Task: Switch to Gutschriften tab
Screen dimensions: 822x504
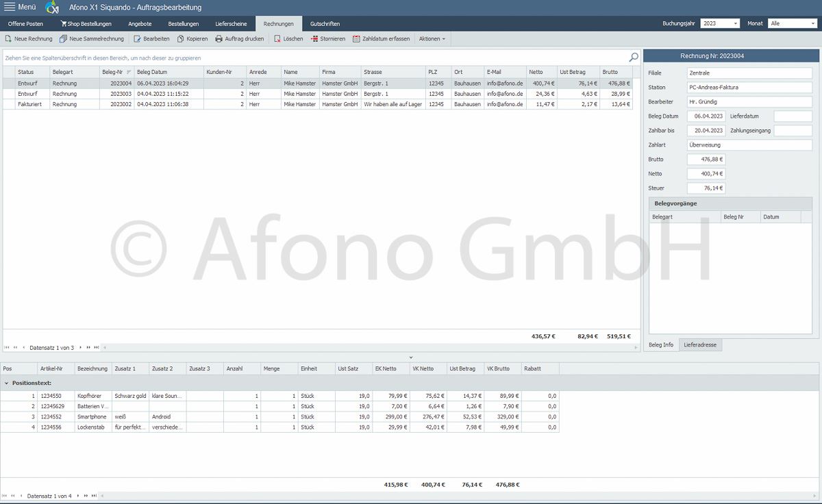Action: pyautogui.click(x=325, y=23)
